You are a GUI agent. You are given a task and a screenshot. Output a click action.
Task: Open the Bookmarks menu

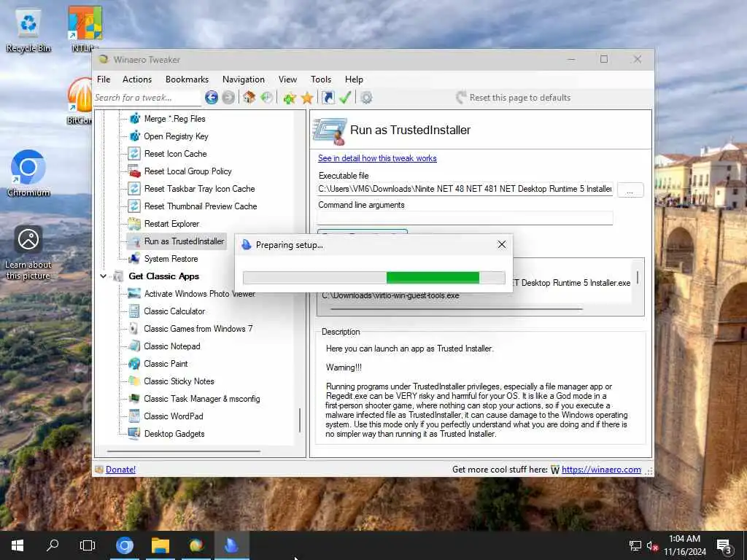[187, 79]
